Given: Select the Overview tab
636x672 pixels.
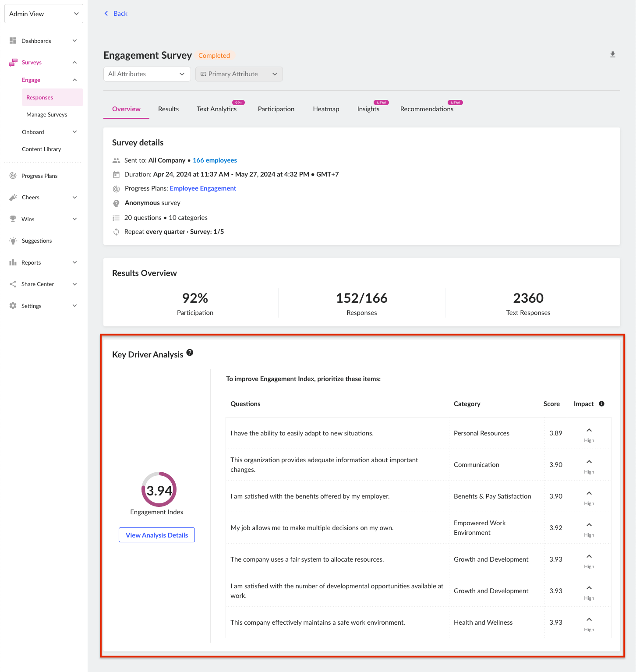Looking at the screenshot, I should pos(126,109).
